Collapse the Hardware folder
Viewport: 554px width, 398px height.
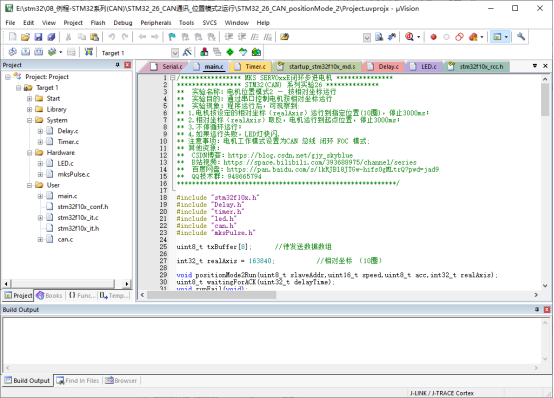click(x=30, y=153)
